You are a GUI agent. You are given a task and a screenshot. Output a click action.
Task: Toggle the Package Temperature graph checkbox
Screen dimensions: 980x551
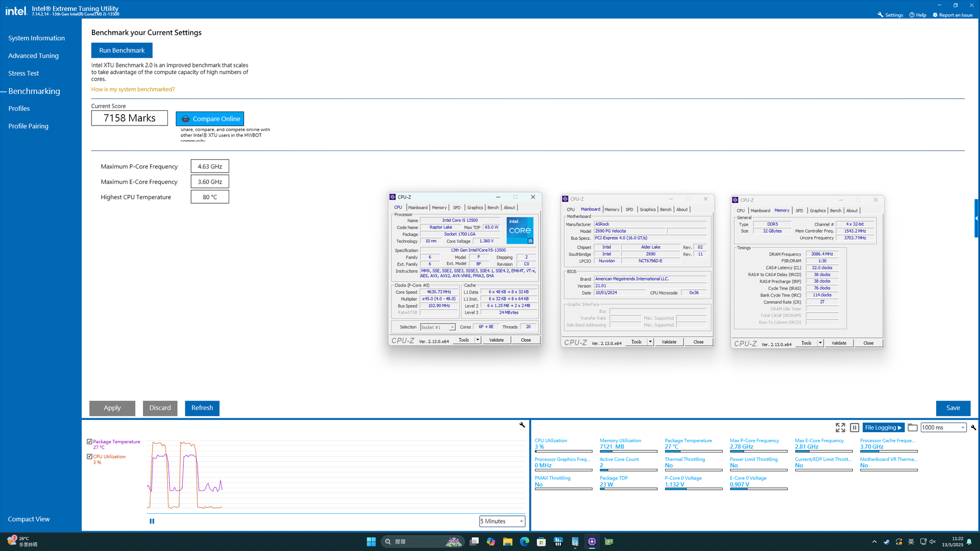tap(89, 442)
